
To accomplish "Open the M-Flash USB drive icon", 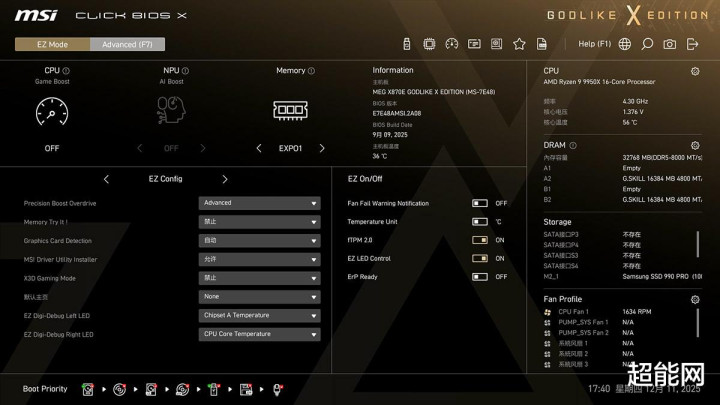I will [x=406, y=44].
